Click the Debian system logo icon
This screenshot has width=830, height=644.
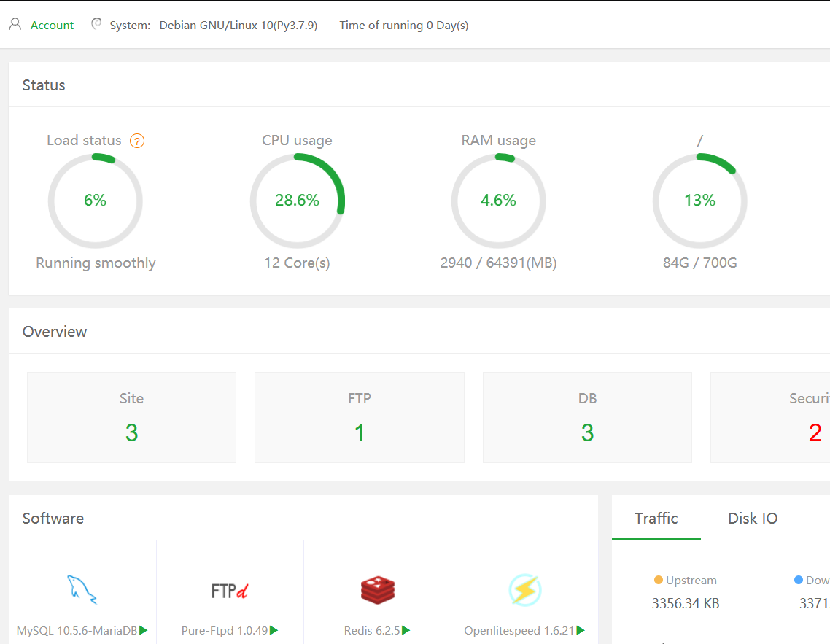click(96, 24)
